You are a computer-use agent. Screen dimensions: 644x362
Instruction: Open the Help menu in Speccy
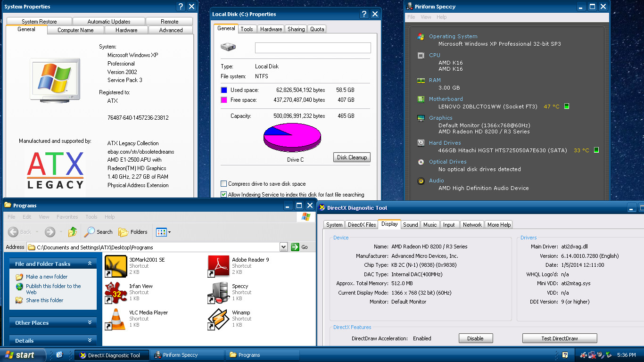pos(442,17)
